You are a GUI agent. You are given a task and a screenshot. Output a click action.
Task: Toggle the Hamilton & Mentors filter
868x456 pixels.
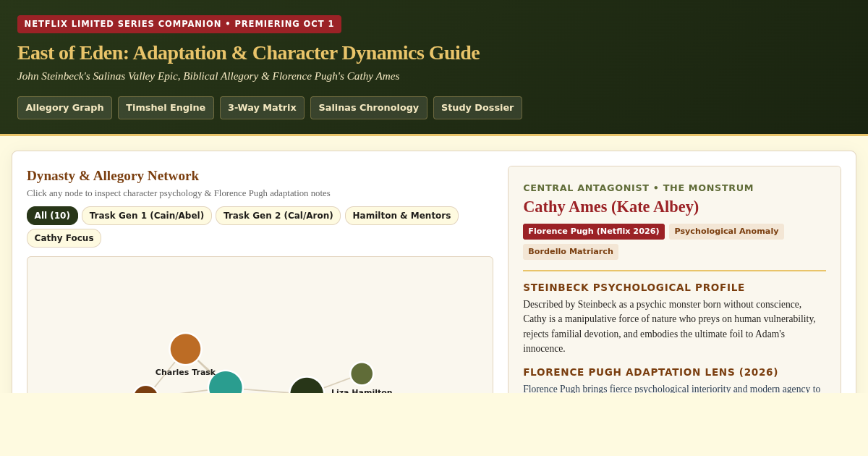coord(401,216)
